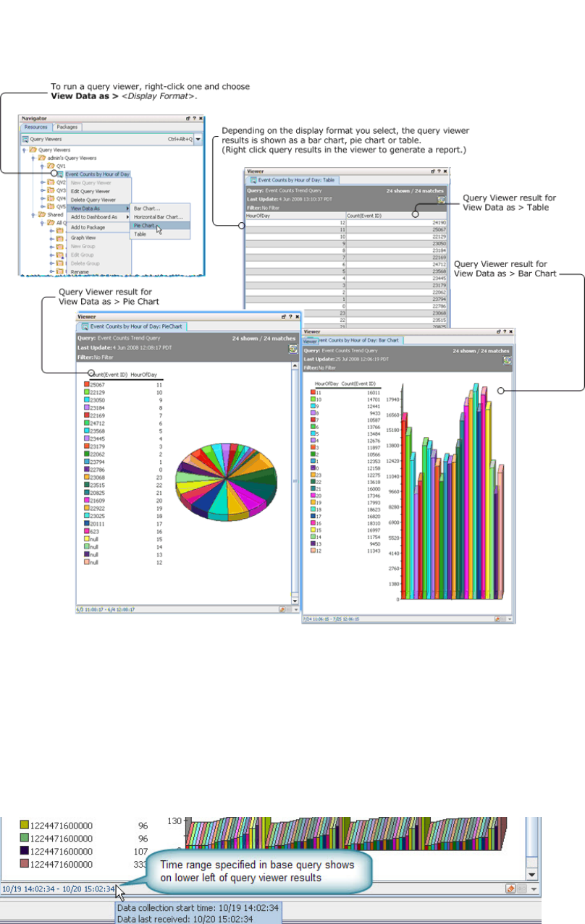Collapse the Shared folder node
This screenshot has height=924, width=585.
click(x=33, y=215)
